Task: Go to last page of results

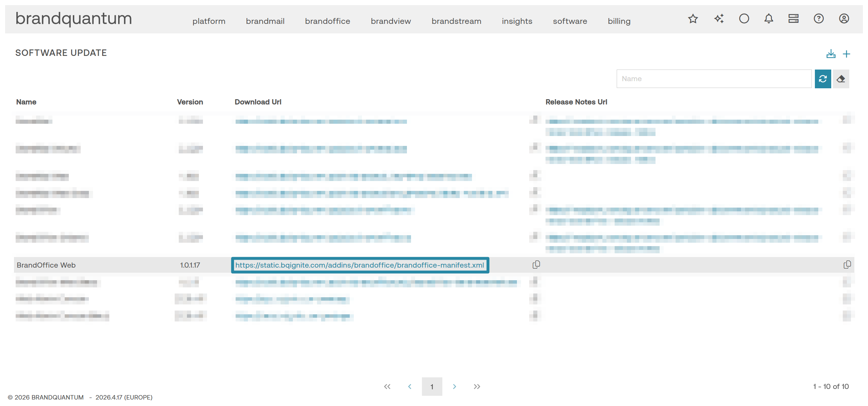Action: coord(477,386)
